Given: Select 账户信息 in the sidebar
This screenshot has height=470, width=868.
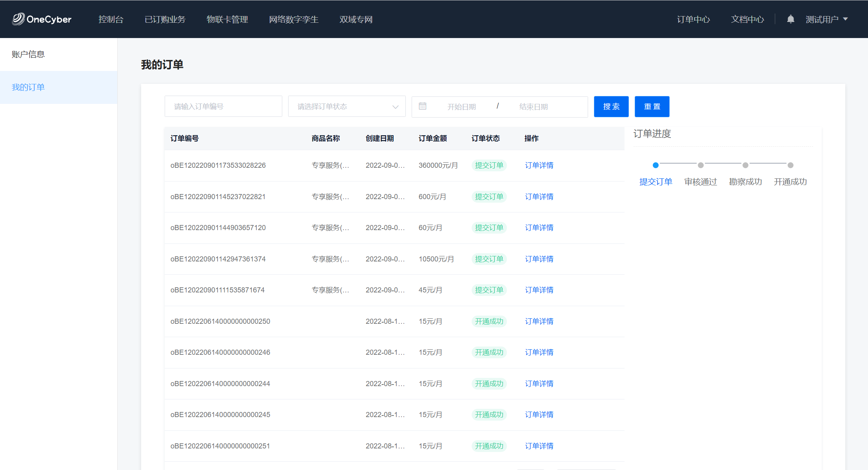Looking at the screenshot, I should [x=28, y=54].
